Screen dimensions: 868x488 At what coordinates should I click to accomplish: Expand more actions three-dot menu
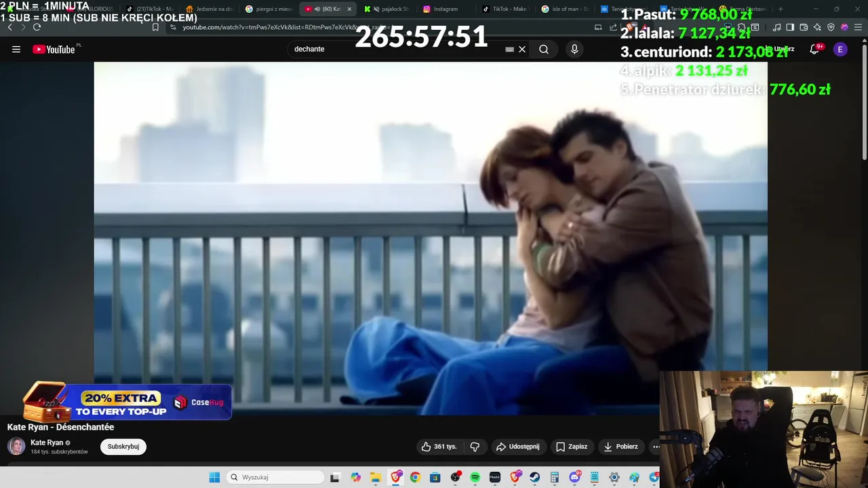coord(656,447)
